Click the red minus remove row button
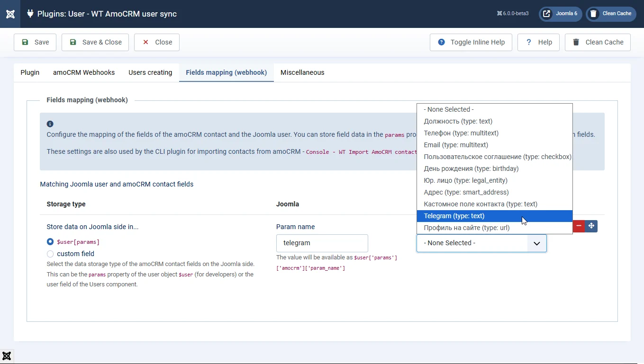The width and height of the screenshot is (644, 364). (x=579, y=226)
